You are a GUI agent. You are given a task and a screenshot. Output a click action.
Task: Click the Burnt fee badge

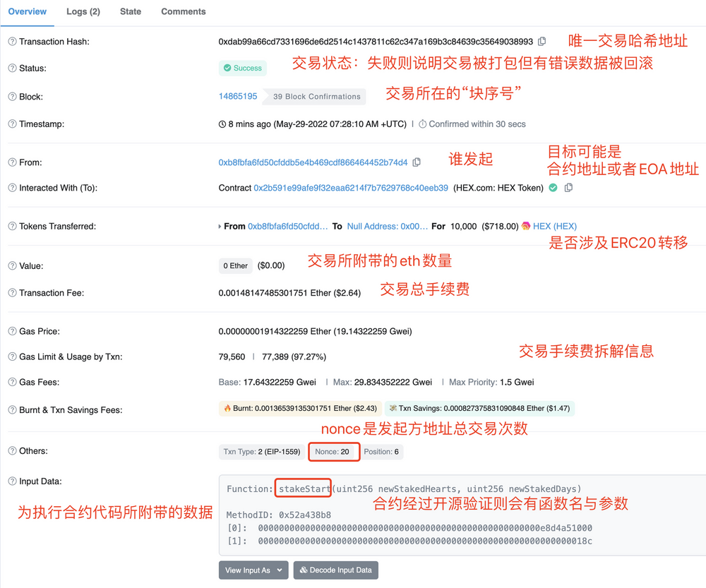pos(300,409)
